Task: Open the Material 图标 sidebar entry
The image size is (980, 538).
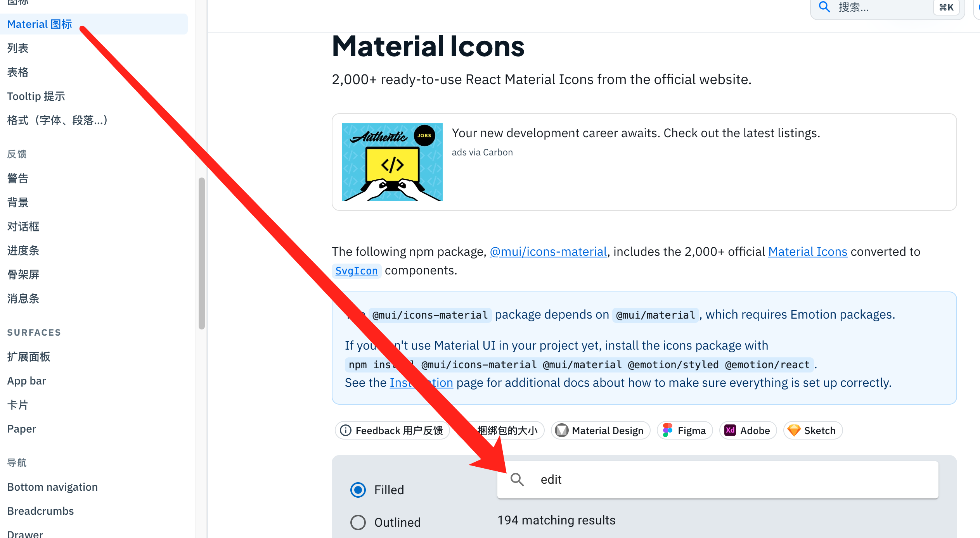Action: point(40,24)
